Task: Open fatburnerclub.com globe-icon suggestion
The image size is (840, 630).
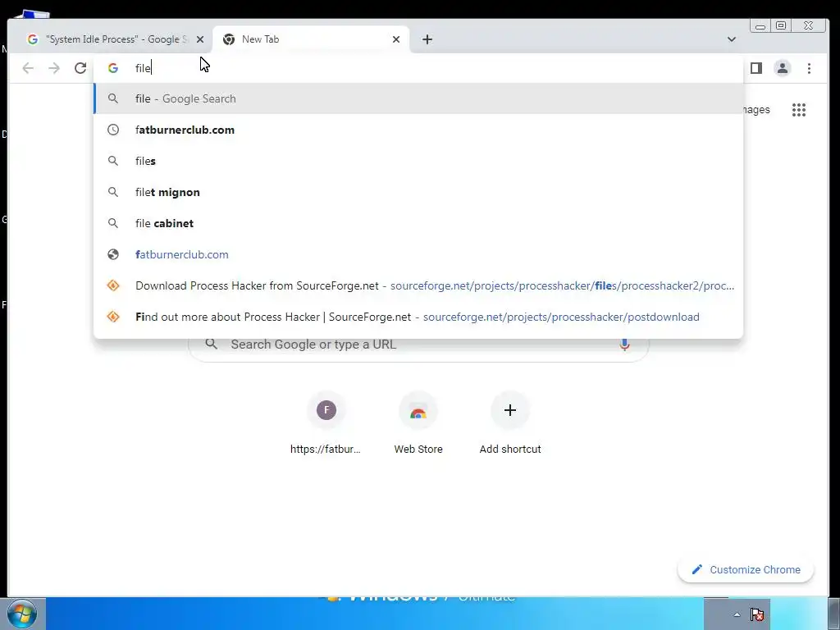Action: (418, 254)
